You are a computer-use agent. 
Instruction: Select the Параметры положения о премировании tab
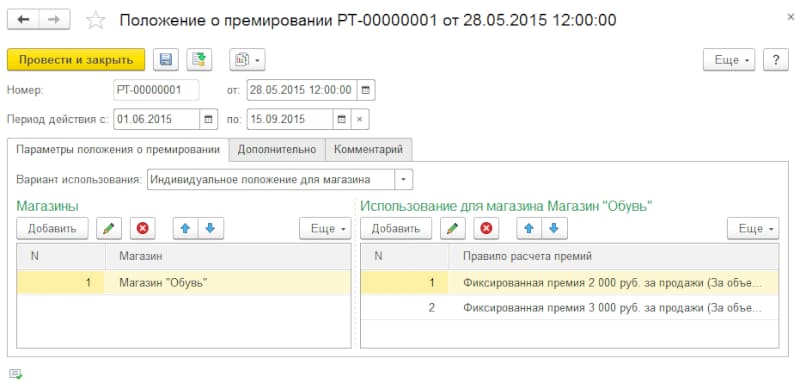pyautogui.click(x=118, y=150)
